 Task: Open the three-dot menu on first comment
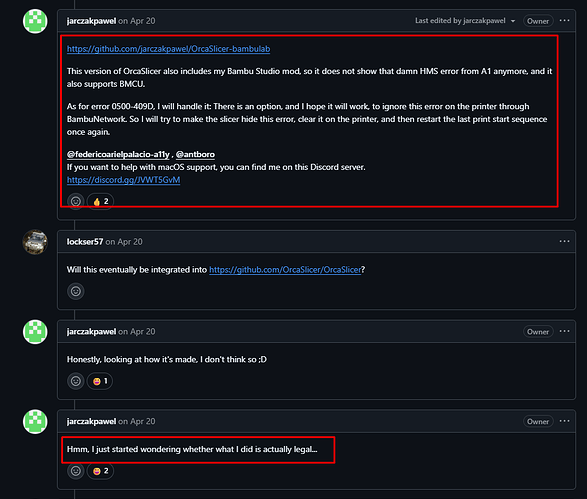click(x=564, y=21)
